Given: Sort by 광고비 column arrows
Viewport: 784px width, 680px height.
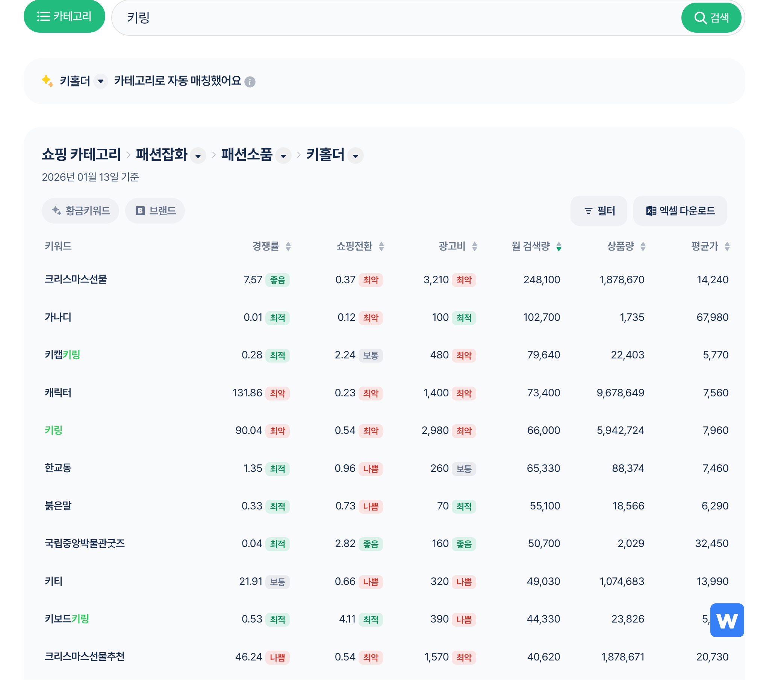Looking at the screenshot, I should click(x=474, y=247).
